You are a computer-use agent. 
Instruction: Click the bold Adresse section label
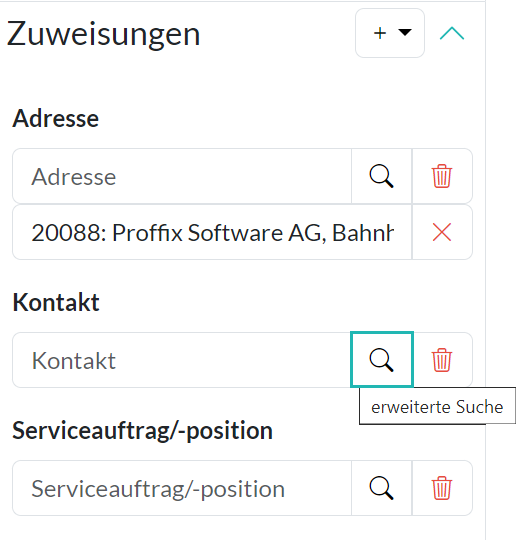click(x=56, y=118)
